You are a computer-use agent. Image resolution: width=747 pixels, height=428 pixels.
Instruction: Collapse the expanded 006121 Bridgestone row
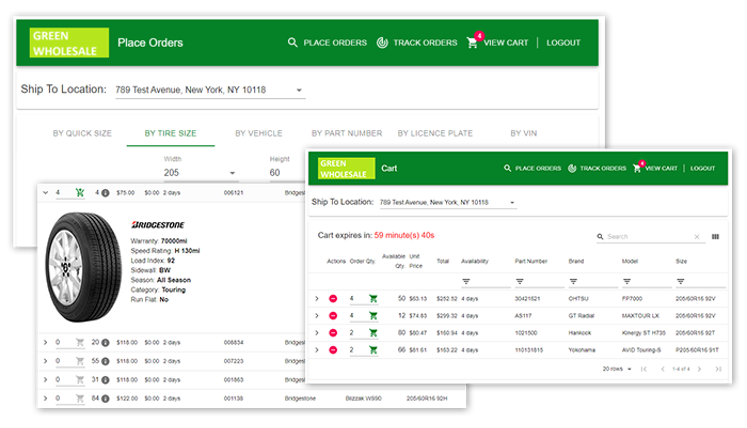(45, 193)
